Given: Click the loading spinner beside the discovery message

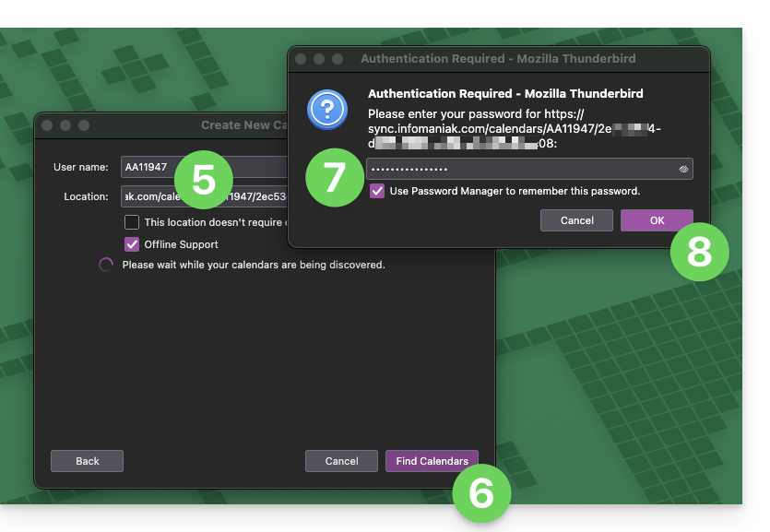Looking at the screenshot, I should coord(106,265).
